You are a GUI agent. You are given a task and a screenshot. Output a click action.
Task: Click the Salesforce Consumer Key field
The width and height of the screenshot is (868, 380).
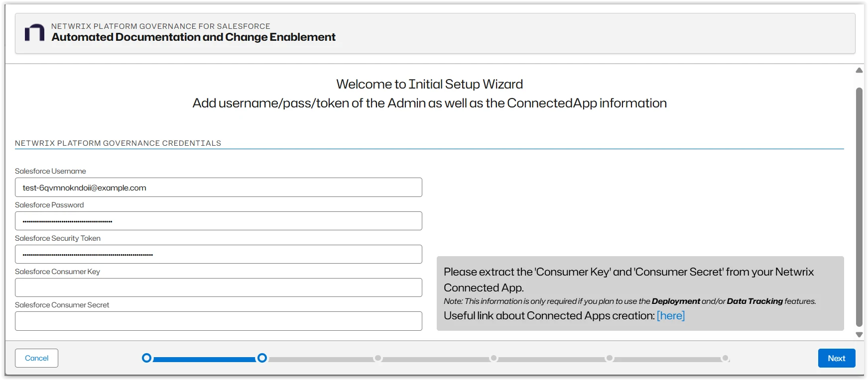coord(219,287)
